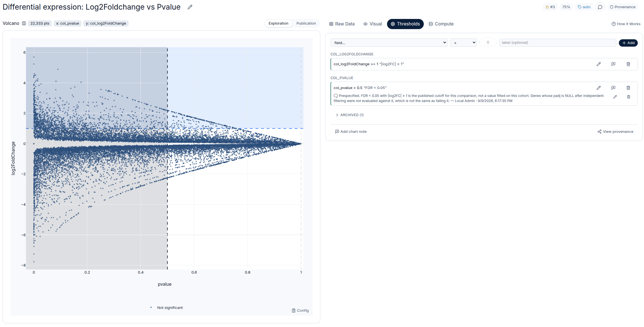Screen dimensions: 644x327
Task: Click View provenance link
Action: pyautogui.click(x=615, y=132)
